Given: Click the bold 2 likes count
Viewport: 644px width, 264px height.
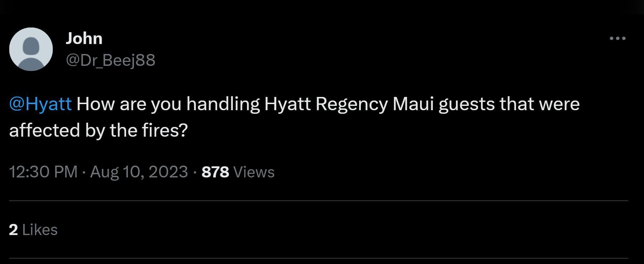Looking at the screenshot, I should 13,230.
